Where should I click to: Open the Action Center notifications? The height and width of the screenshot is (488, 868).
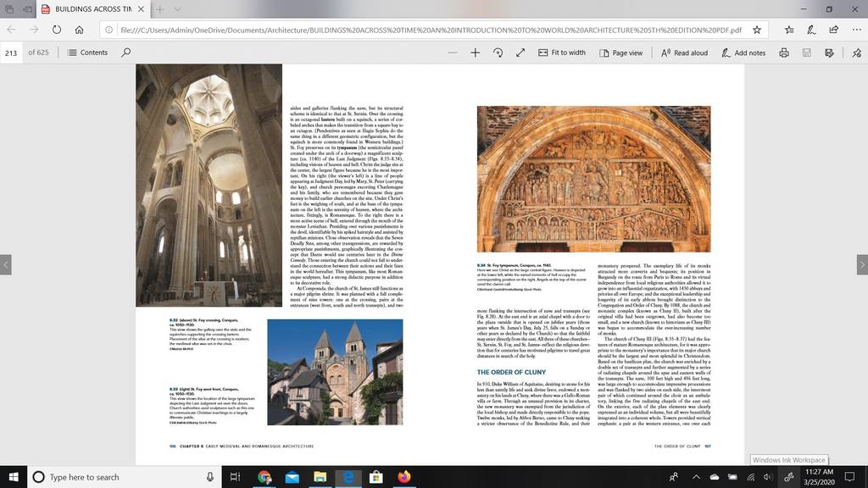click(x=849, y=477)
